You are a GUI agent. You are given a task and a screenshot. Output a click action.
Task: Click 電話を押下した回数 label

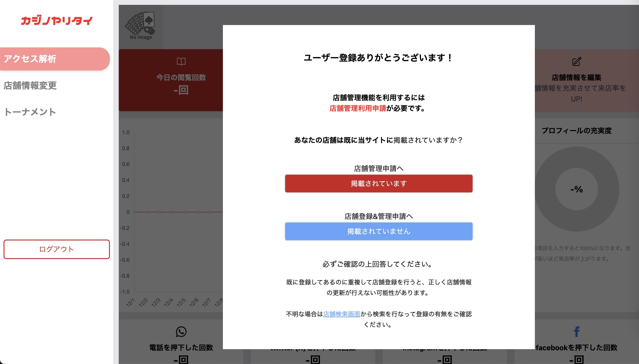(181, 347)
